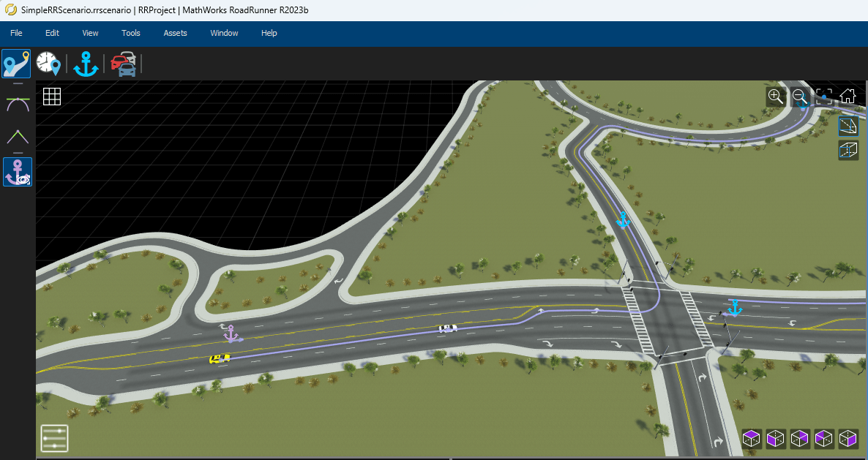Select the Scenario Edit route tool
Screen dimensions: 868x460
coord(17,64)
